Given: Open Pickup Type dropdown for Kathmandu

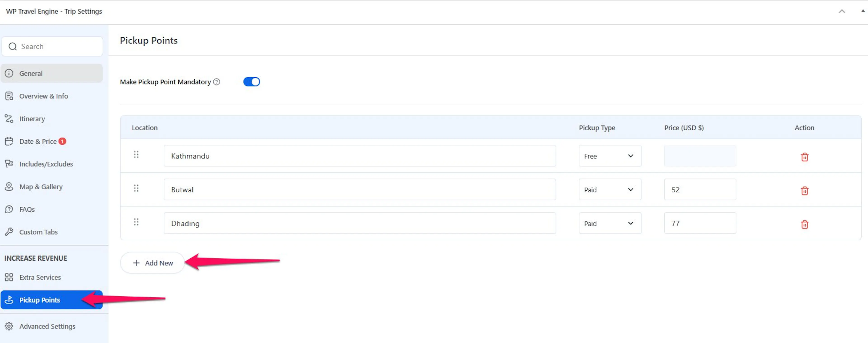Looking at the screenshot, I should pyautogui.click(x=610, y=156).
